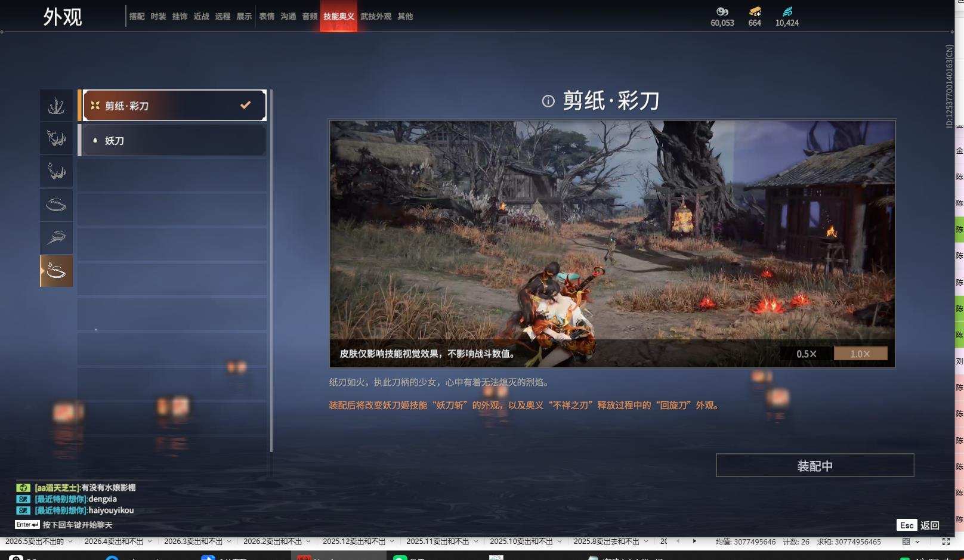Screen dimensions: 964x560
Task: Open sheet tab 2025.12卖出和不出
Action: pyautogui.click(x=354, y=542)
